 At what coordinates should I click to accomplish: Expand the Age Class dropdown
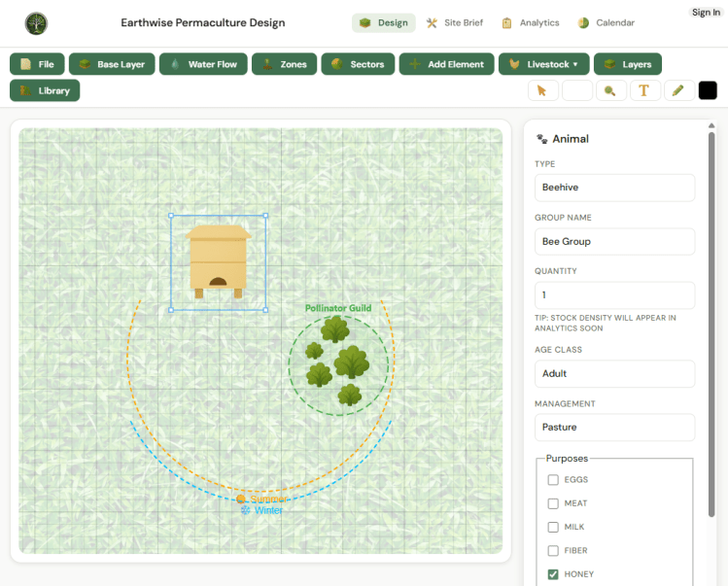(614, 374)
